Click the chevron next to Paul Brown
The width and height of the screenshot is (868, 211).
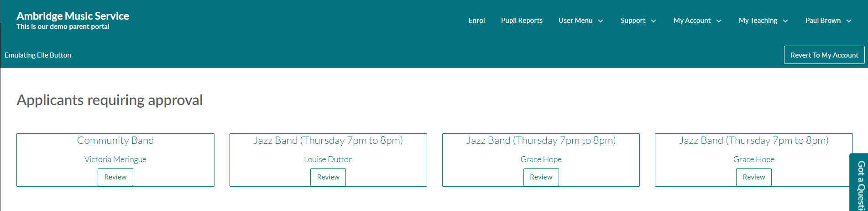(849, 21)
